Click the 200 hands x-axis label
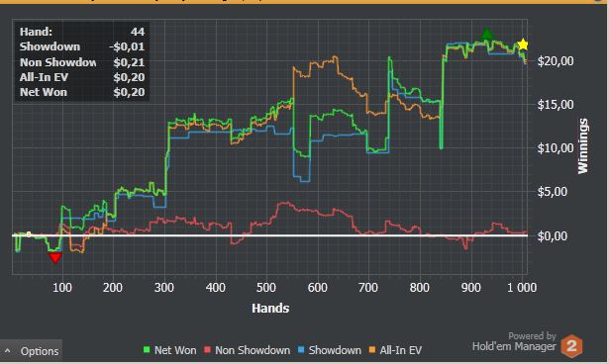This screenshot has height=364, width=609. pyautogui.click(x=113, y=288)
